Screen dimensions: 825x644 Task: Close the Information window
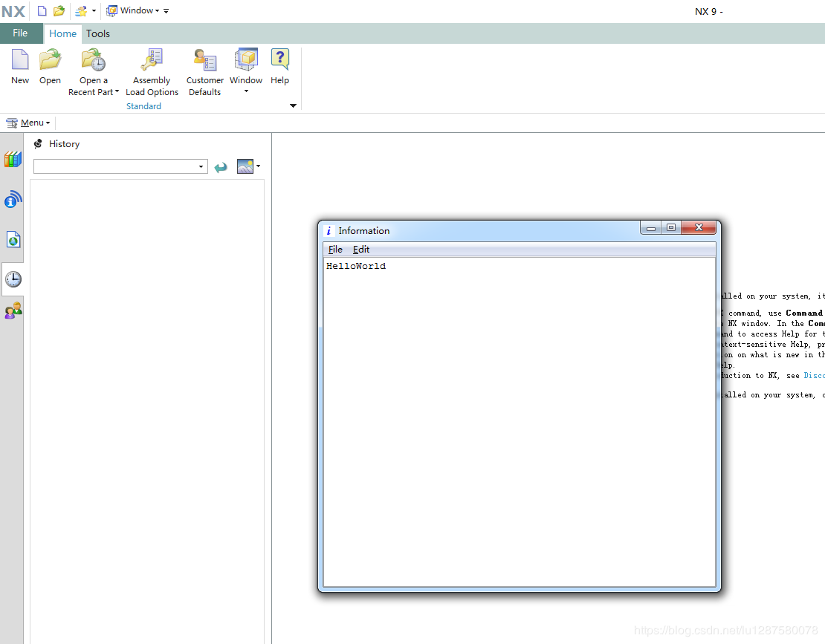(x=699, y=227)
